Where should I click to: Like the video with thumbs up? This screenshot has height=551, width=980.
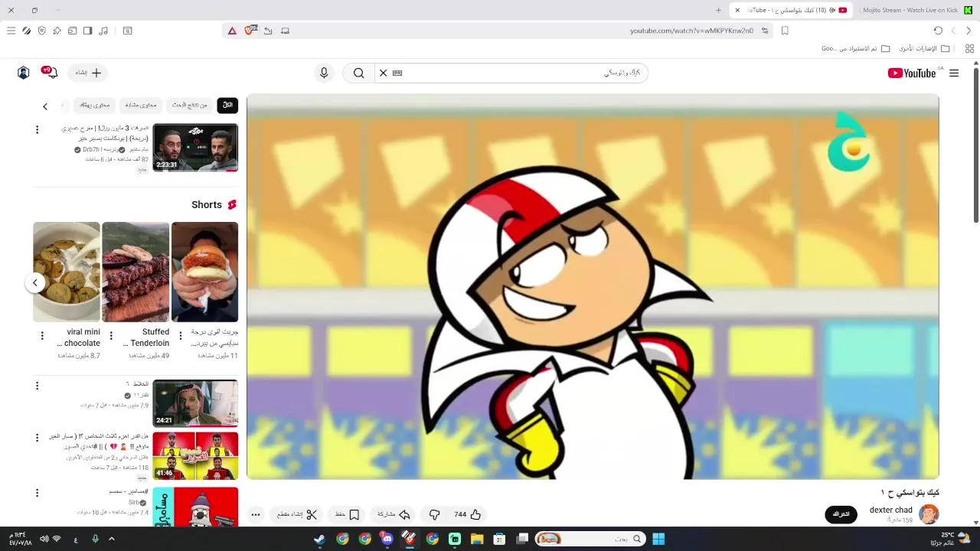click(x=467, y=514)
